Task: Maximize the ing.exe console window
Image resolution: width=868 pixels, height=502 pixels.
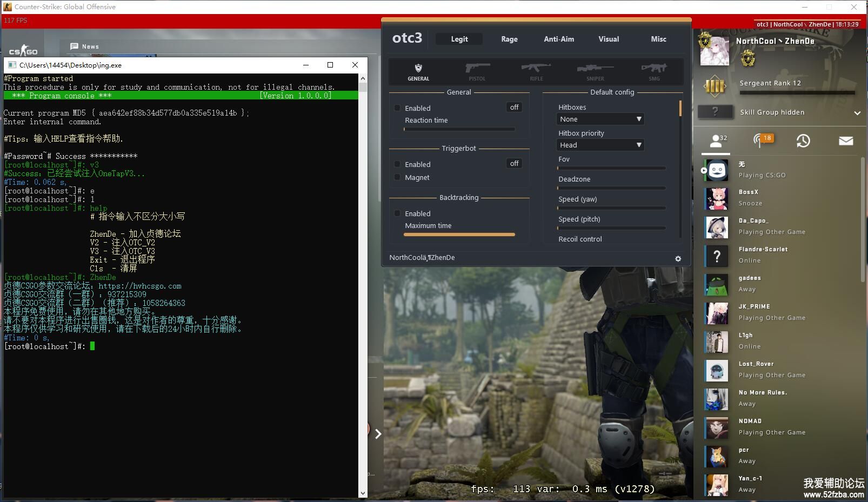Action: click(x=330, y=65)
